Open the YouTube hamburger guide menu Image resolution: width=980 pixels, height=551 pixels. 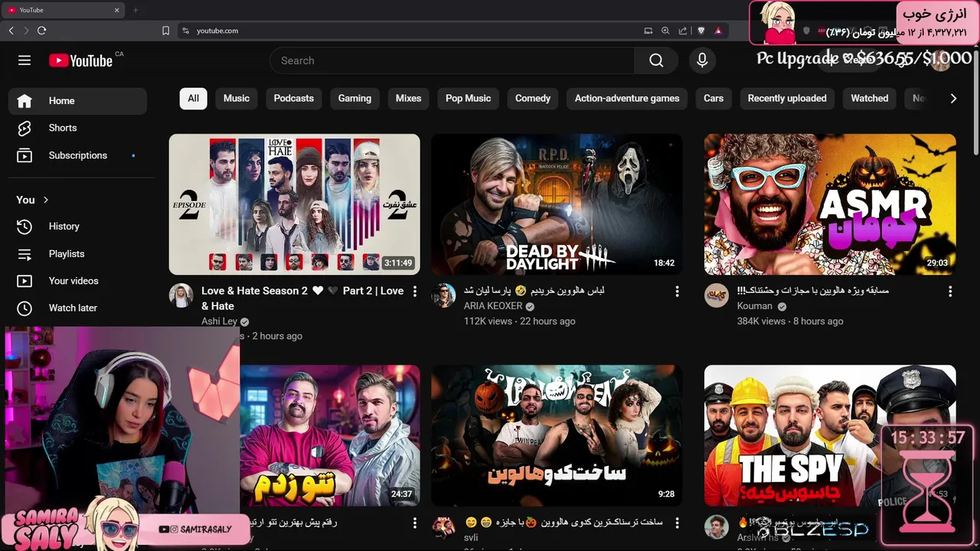coord(24,60)
